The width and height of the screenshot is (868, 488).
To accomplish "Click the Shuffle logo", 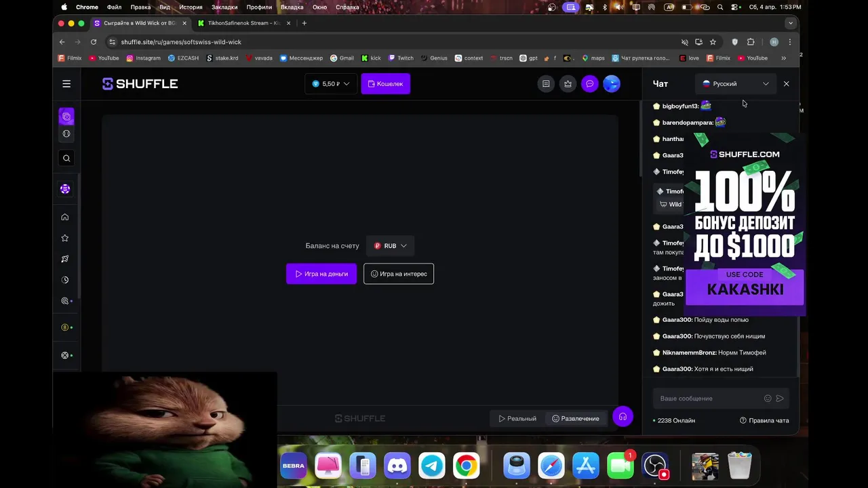I will pyautogui.click(x=140, y=84).
